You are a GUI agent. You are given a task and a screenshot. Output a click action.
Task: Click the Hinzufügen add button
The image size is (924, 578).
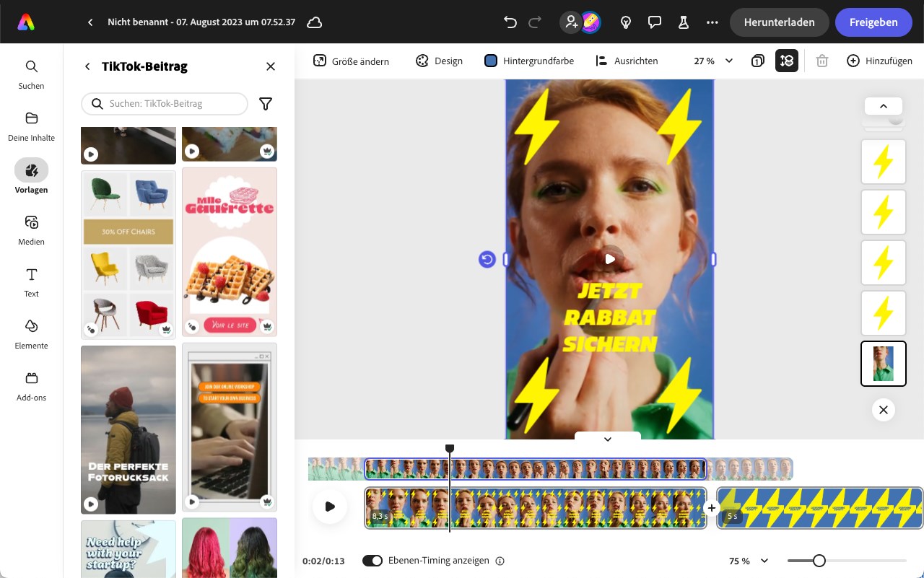point(879,61)
